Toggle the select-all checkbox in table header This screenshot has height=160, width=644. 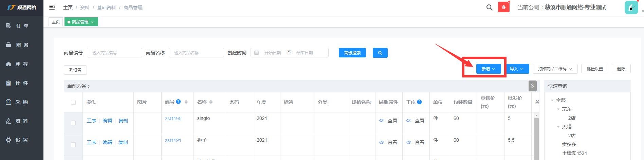(73, 102)
